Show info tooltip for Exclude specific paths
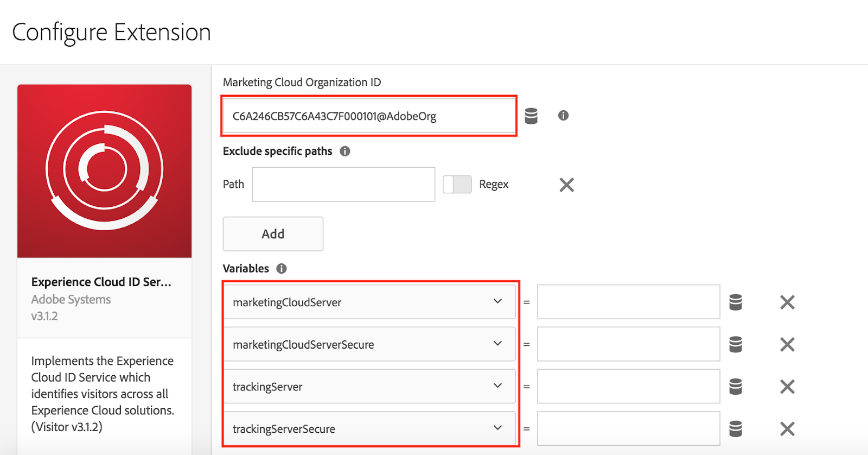 click(x=345, y=151)
